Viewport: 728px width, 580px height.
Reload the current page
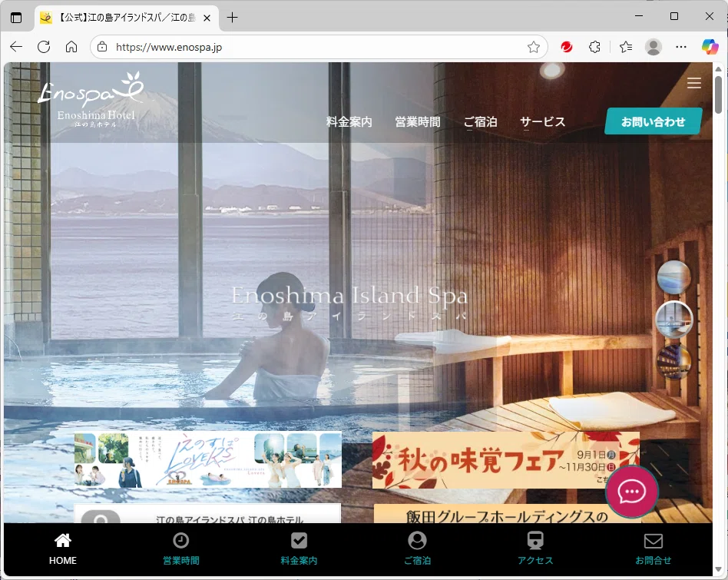point(44,47)
